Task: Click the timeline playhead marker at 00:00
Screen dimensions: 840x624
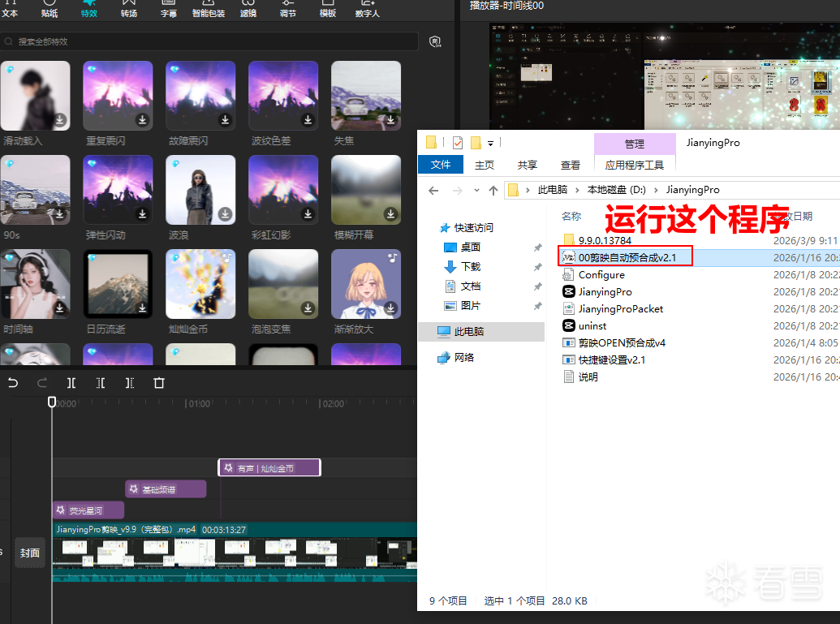Action: [52, 402]
